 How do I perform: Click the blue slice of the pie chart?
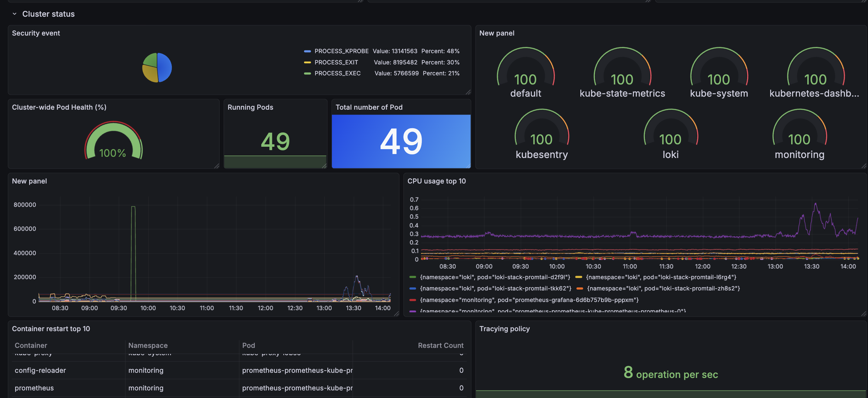pos(165,67)
